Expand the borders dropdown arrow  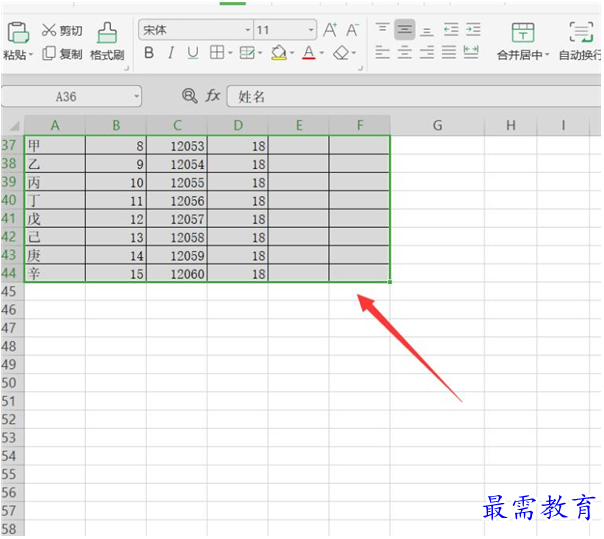tap(230, 53)
